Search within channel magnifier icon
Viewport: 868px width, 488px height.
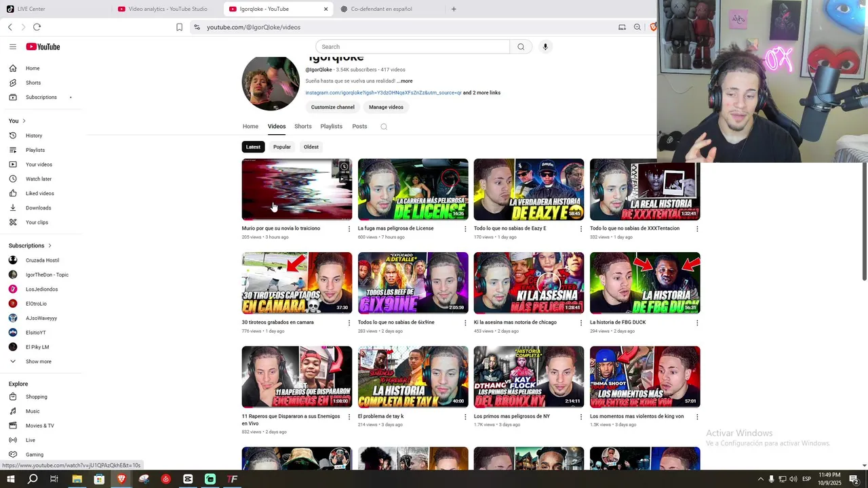pos(384,127)
